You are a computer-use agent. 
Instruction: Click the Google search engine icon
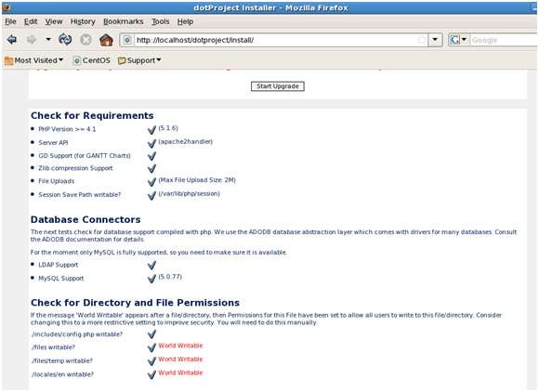click(454, 40)
